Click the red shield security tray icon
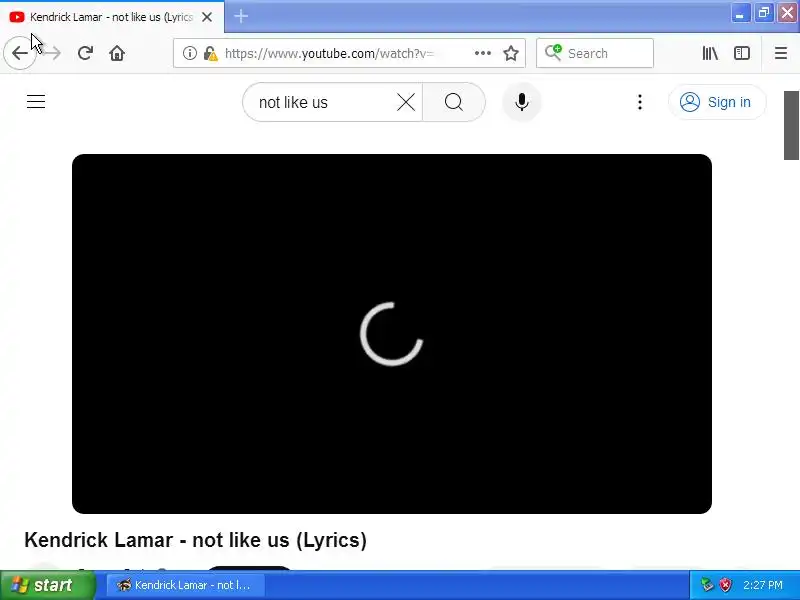Viewport: 800px width, 600px height. (x=725, y=585)
